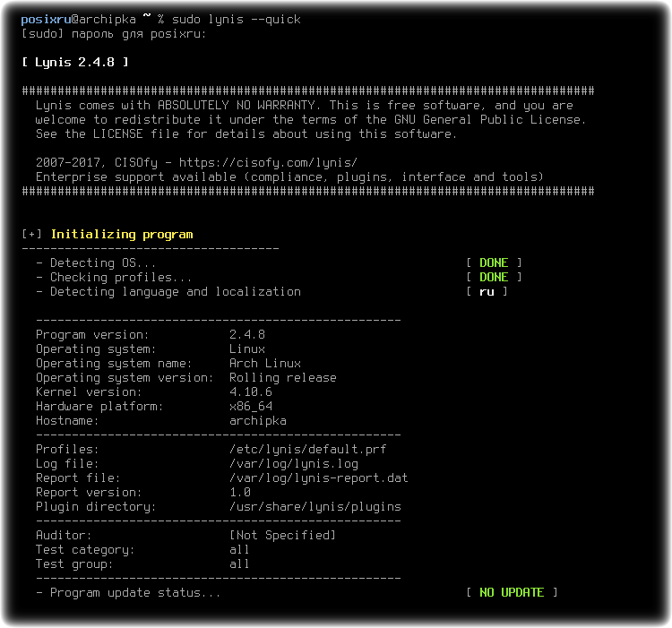Click the 'Program version:' label
The image size is (672, 628).
pyautogui.click(x=92, y=334)
